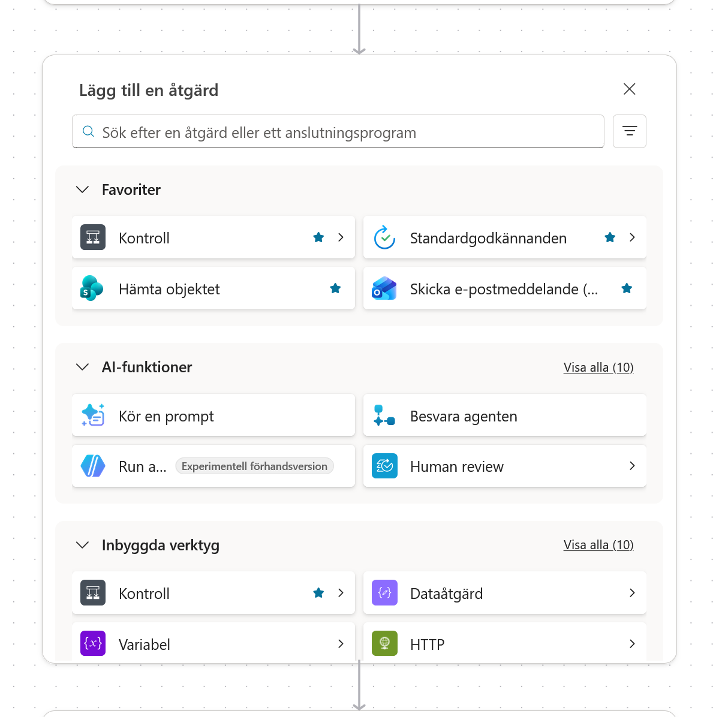Click the Kontroll icon under Favoriter
728x717 pixels.
tap(93, 237)
